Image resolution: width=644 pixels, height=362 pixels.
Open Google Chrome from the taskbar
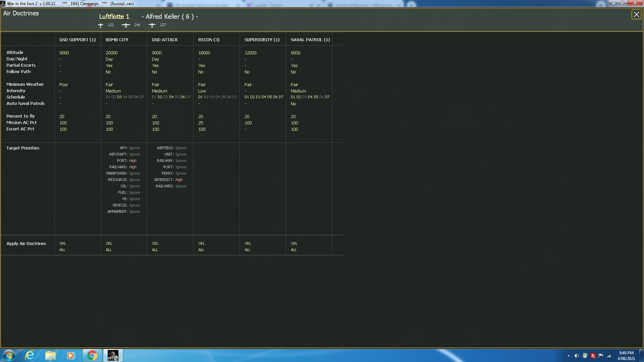click(x=92, y=355)
